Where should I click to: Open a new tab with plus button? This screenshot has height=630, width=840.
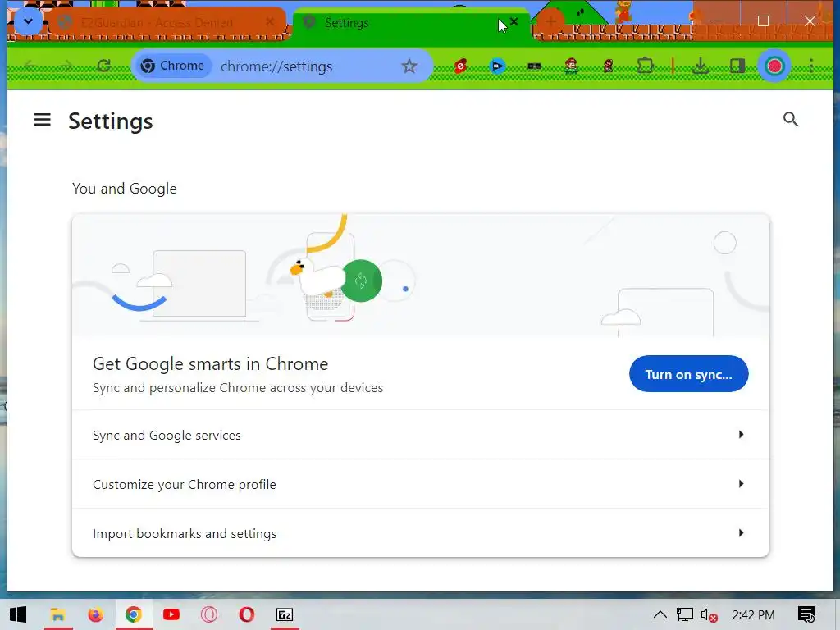coord(550,22)
